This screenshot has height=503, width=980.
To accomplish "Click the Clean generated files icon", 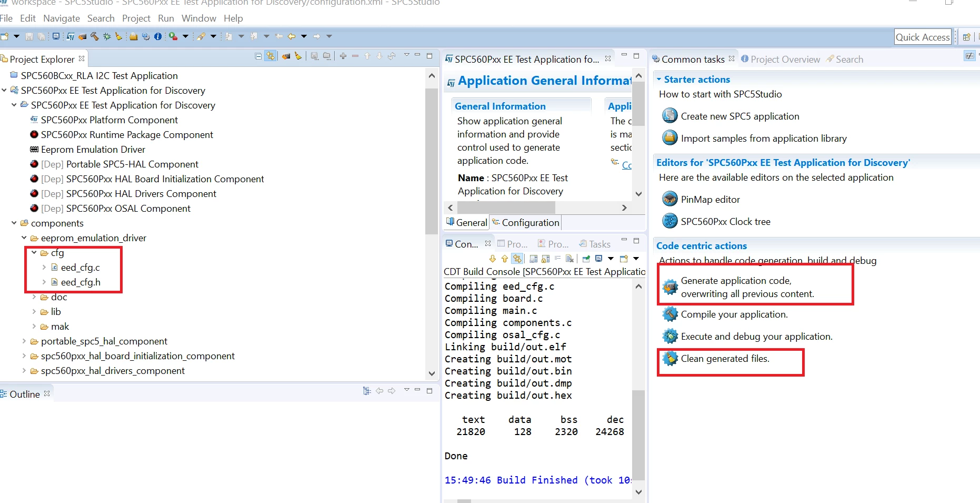I will tap(669, 358).
